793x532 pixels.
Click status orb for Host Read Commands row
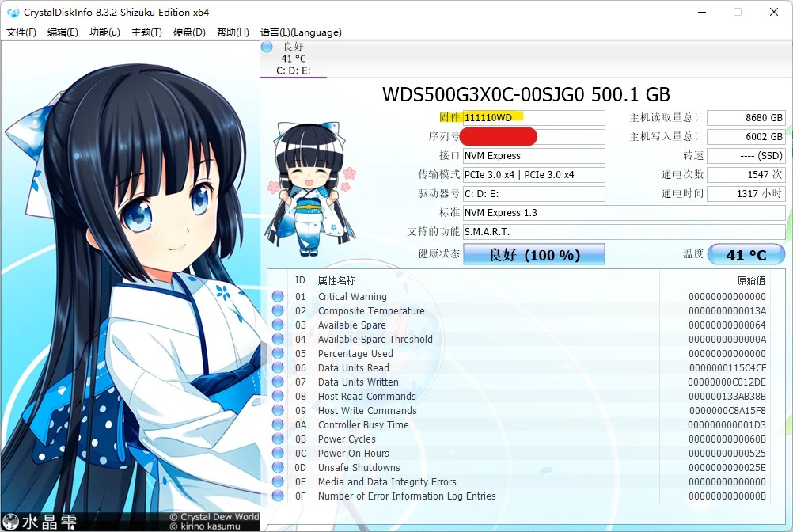278,396
